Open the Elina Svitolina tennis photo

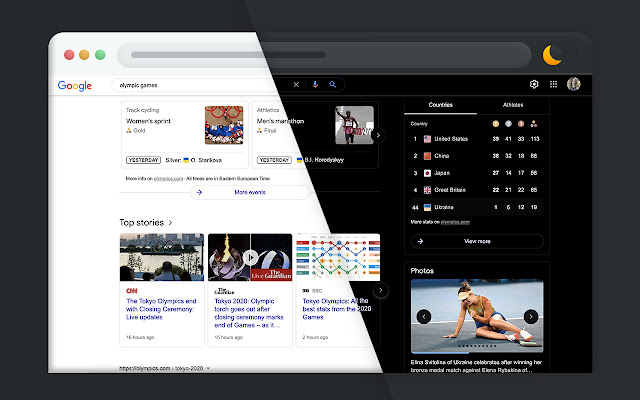(477, 316)
